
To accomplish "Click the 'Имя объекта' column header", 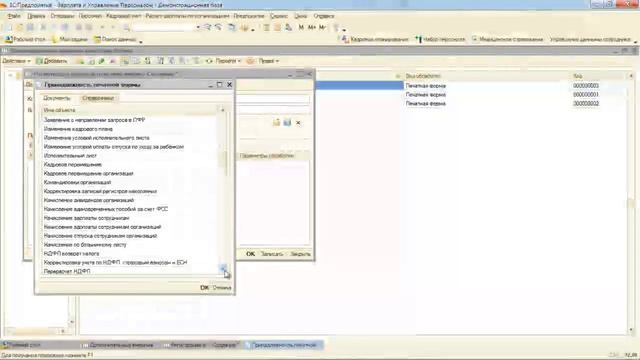I will (x=129, y=110).
